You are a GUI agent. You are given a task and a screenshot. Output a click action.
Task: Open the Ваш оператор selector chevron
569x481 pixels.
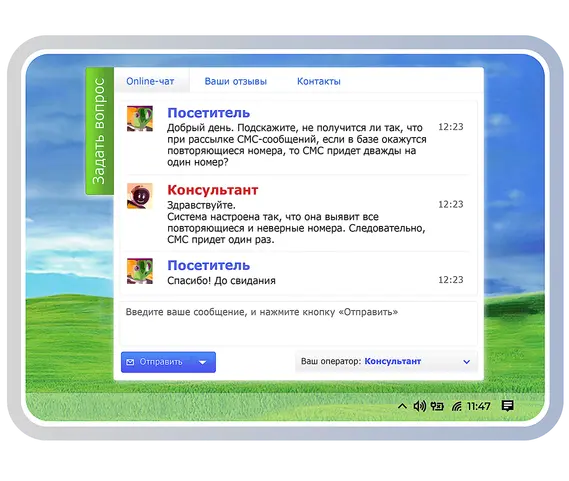pyautogui.click(x=467, y=362)
